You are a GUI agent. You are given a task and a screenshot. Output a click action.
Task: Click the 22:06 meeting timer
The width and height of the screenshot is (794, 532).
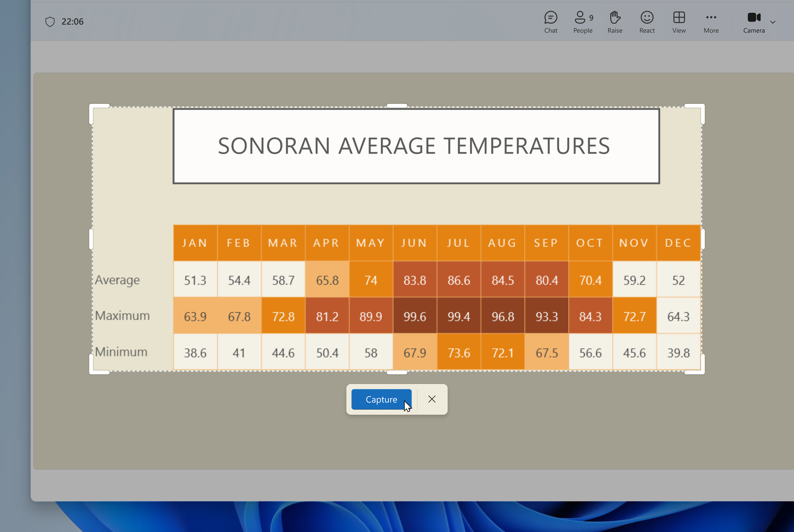click(73, 21)
